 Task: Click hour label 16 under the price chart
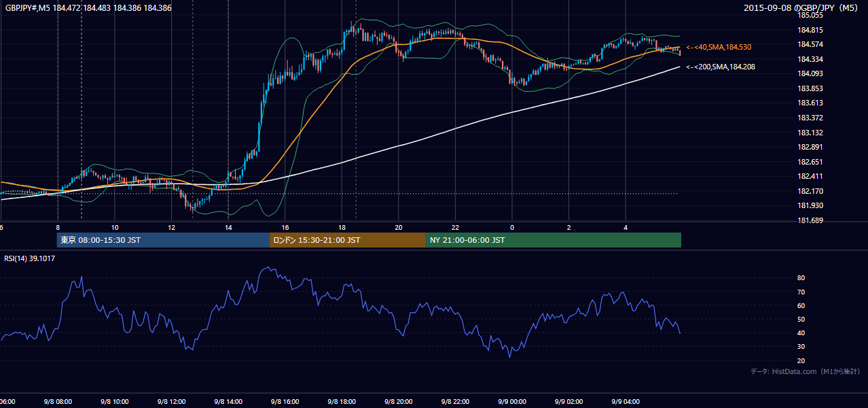(x=285, y=227)
